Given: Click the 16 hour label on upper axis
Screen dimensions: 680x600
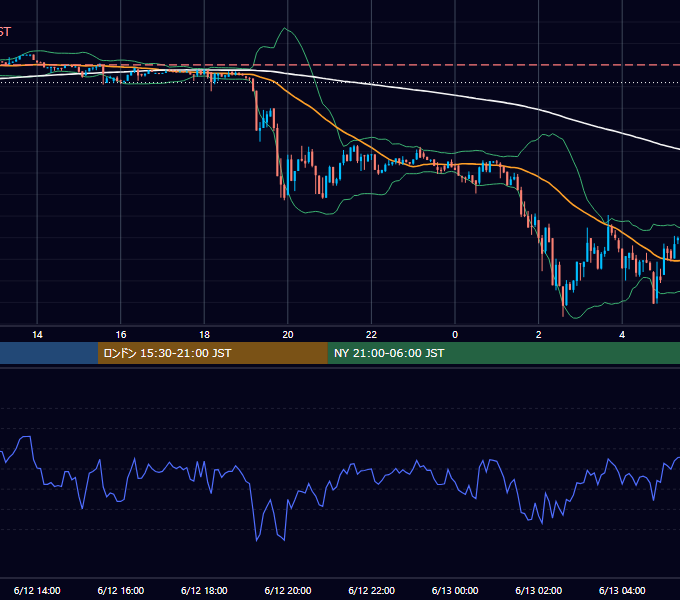Looking at the screenshot, I should 121,335.
